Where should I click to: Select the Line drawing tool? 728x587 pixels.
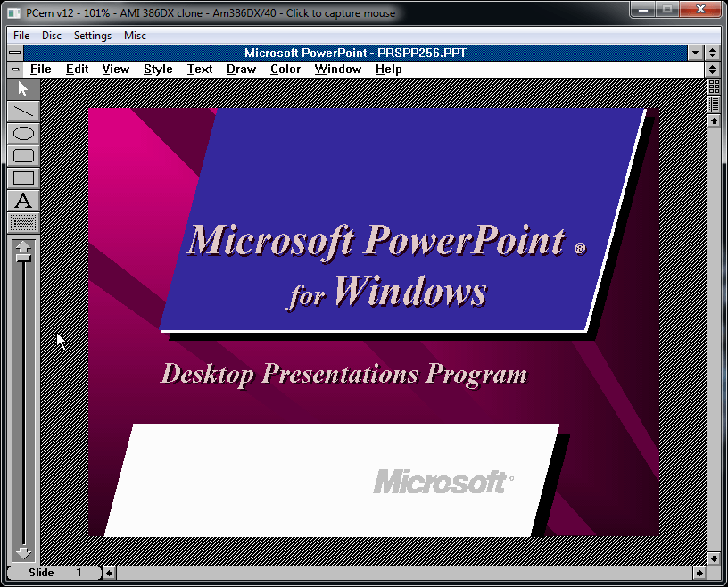pyautogui.click(x=23, y=112)
